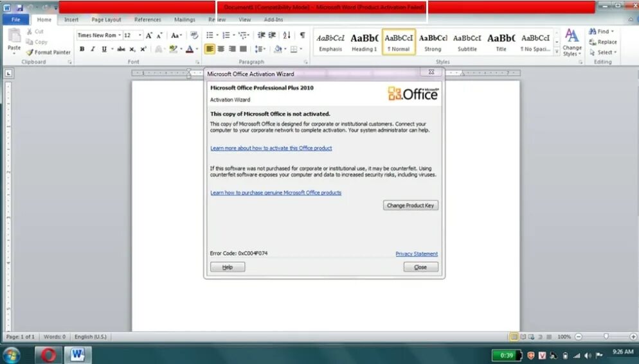The height and width of the screenshot is (364, 639).
Task: Switch to the Insert tab
Action: coord(71,19)
